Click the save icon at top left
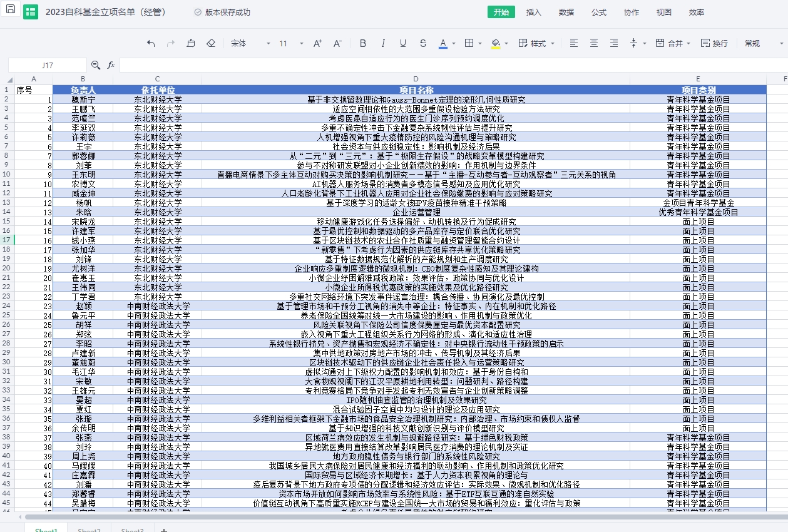 pos(11,11)
